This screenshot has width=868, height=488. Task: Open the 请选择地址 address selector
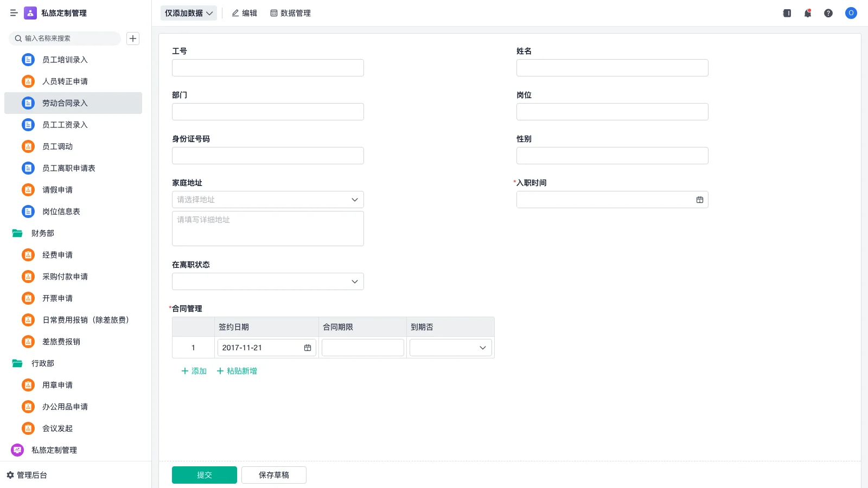(x=267, y=200)
